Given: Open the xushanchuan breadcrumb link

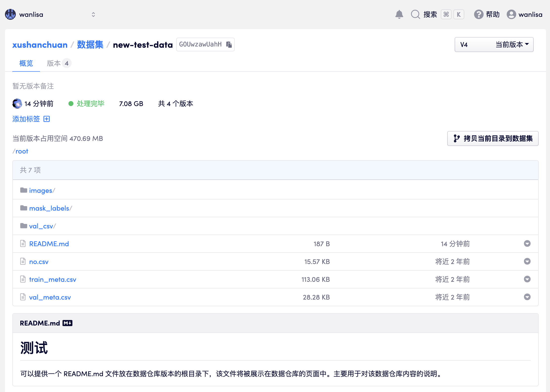Looking at the screenshot, I should (x=40, y=45).
